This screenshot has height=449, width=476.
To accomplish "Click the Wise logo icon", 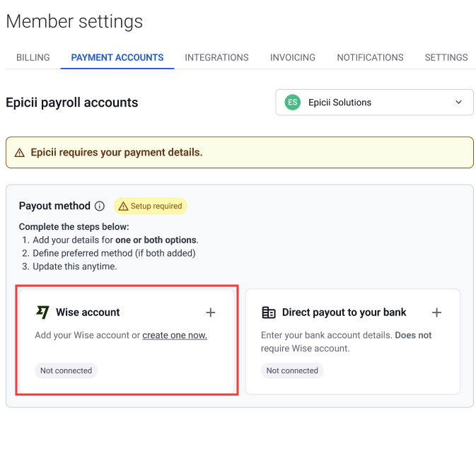I will (x=42, y=313).
